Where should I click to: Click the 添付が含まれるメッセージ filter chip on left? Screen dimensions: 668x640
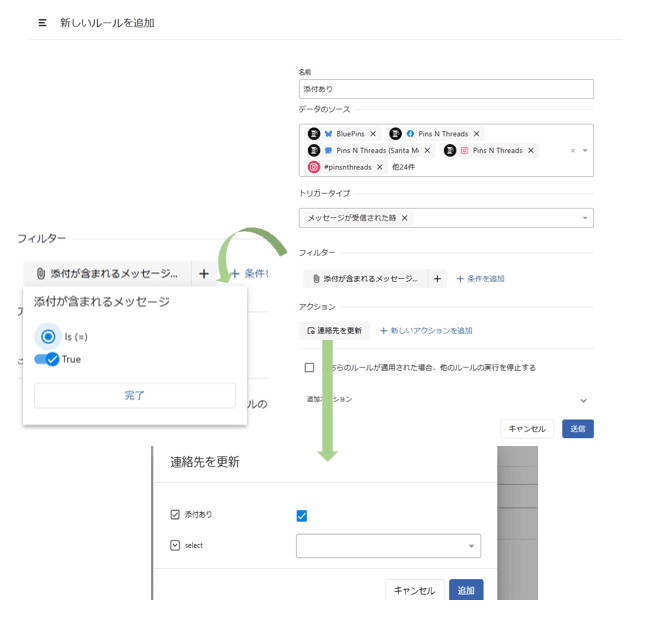pos(107,273)
